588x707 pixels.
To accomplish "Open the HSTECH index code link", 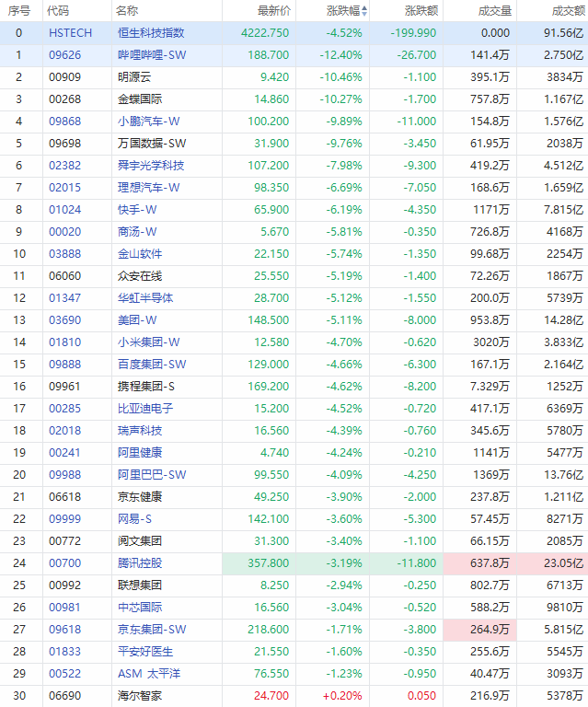I will pyautogui.click(x=70, y=33).
